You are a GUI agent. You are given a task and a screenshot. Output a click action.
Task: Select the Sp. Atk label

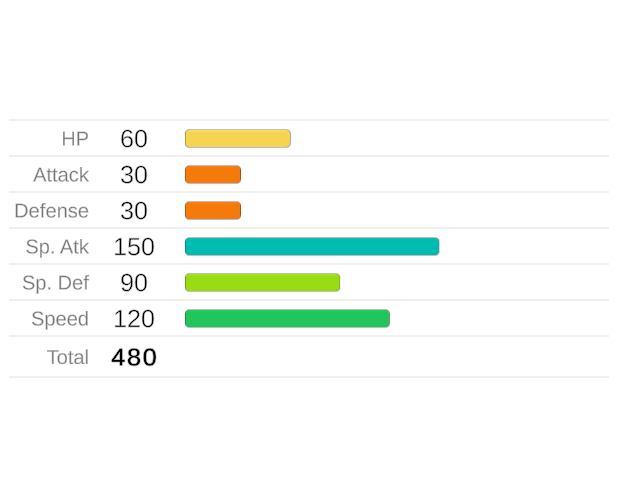[x=57, y=247]
